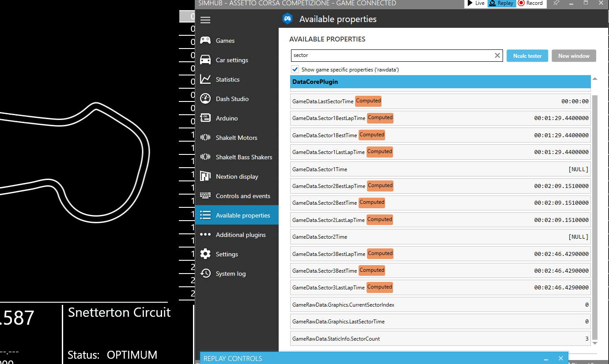Select GameRawData.StaticInfo.SectorCount row

(440, 339)
